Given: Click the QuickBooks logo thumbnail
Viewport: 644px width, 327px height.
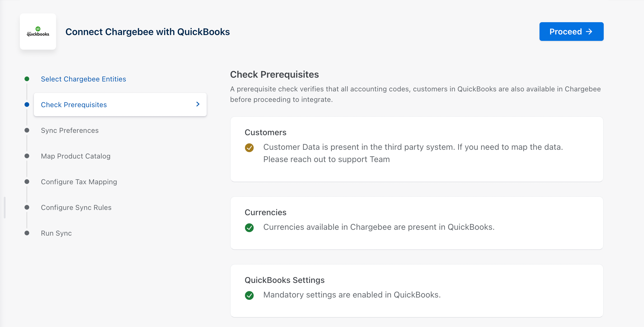Looking at the screenshot, I should [x=38, y=32].
